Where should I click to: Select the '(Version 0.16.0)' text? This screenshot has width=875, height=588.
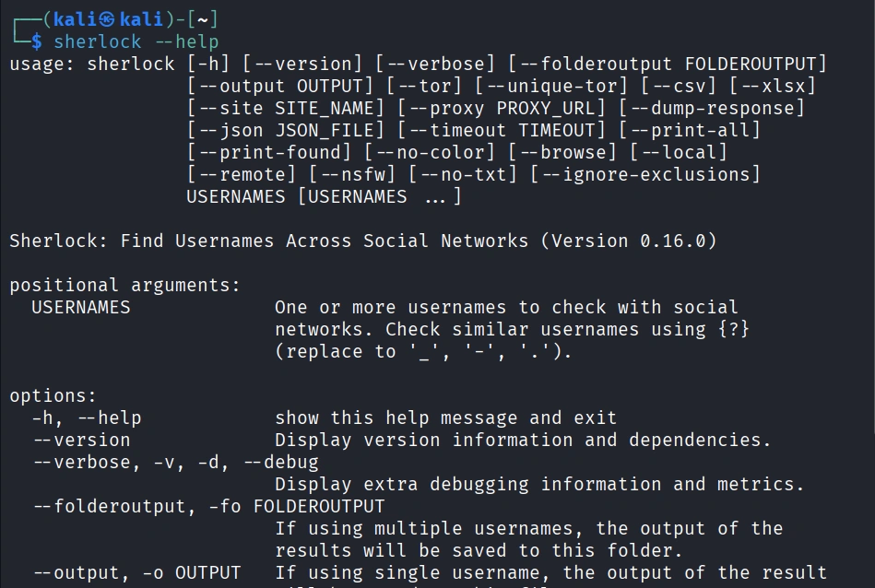[629, 241]
